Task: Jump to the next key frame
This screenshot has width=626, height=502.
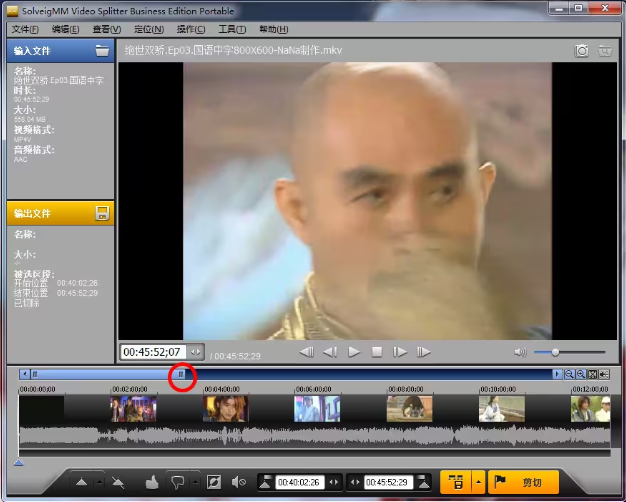Action: (423, 352)
